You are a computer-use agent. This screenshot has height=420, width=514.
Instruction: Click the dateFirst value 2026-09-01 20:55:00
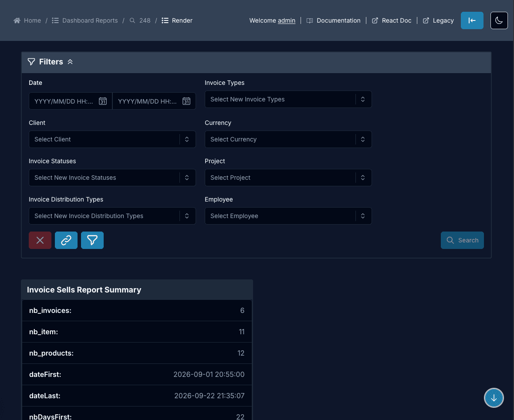pyautogui.click(x=209, y=374)
